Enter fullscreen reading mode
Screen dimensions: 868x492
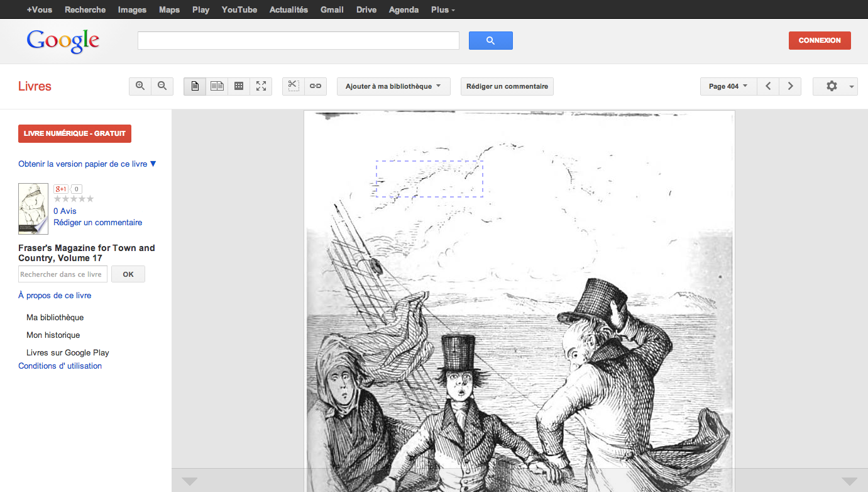coord(261,86)
